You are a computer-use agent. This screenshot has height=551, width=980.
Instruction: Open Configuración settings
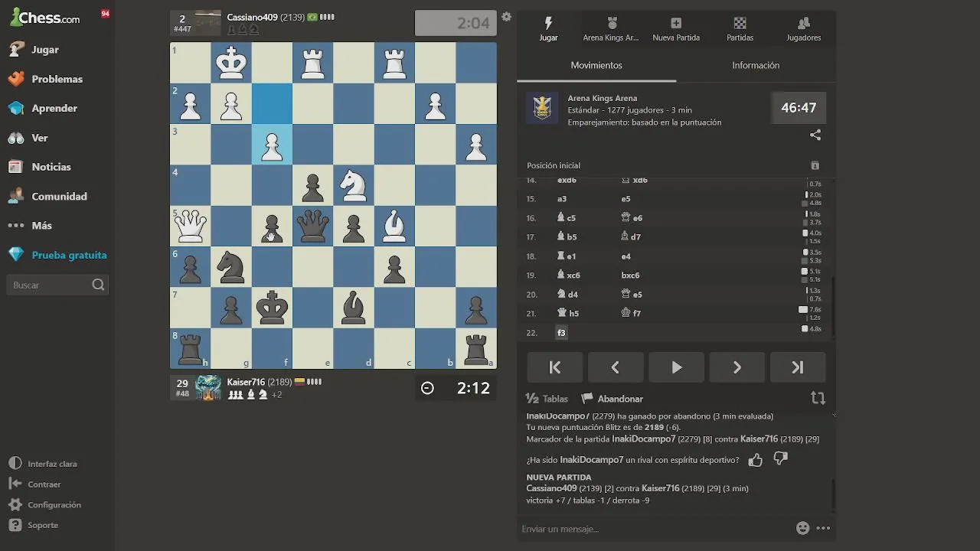tap(44, 505)
